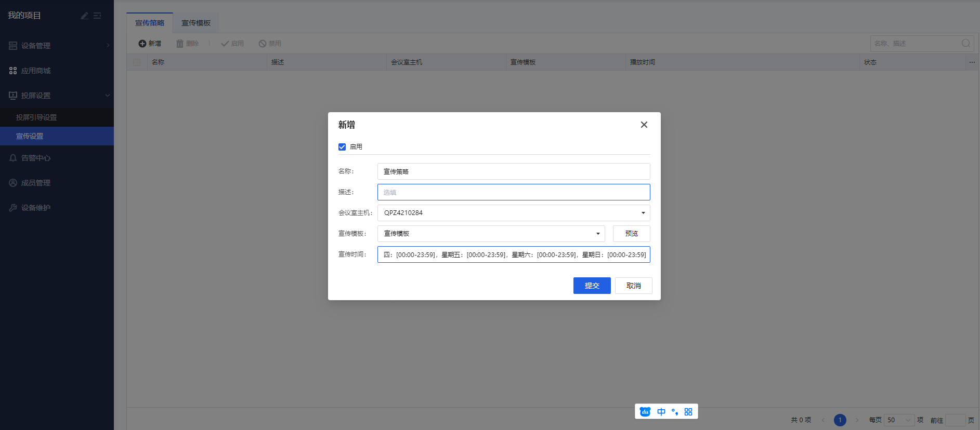Viewport: 980px width, 430px height.
Task: Open the 会议室主机 dropdown
Action: (513, 213)
